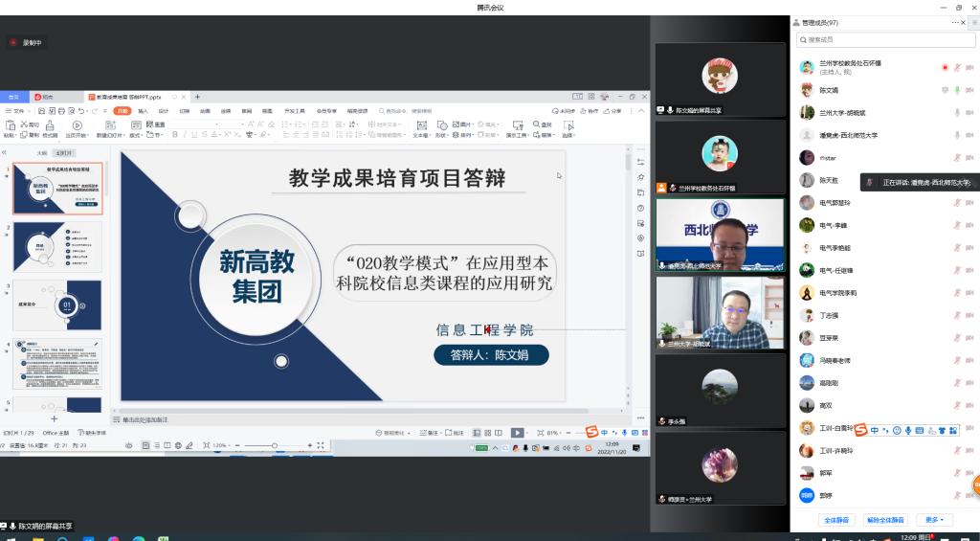Click Sogou toolbar microphone voice input icon
The height and width of the screenshot is (541, 980).
[908, 430]
